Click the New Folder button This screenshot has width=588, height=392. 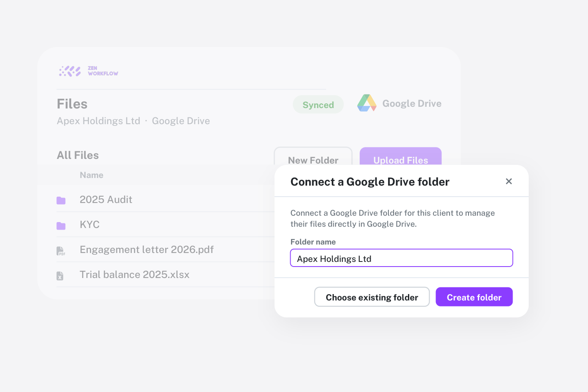pyautogui.click(x=313, y=156)
